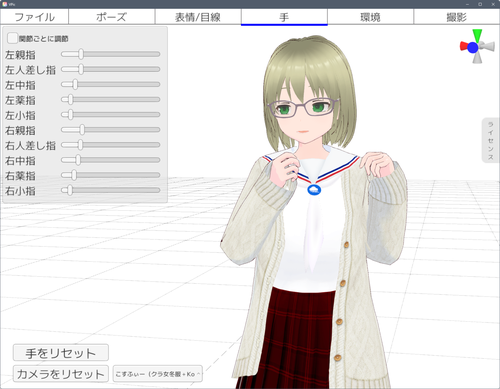The height and width of the screenshot is (389, 500).
Task: Click the character's blue brooch in viewport
Action: click(x=314, y=190)
